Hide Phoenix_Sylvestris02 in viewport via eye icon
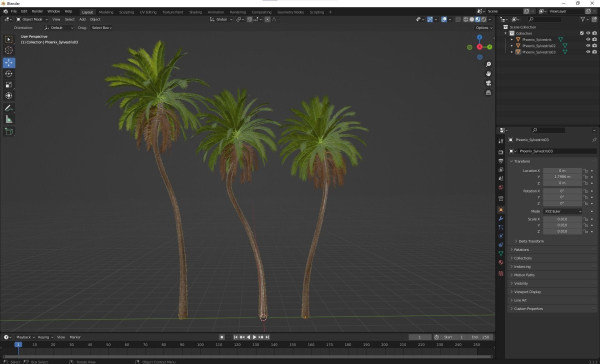 pos(588,46)
